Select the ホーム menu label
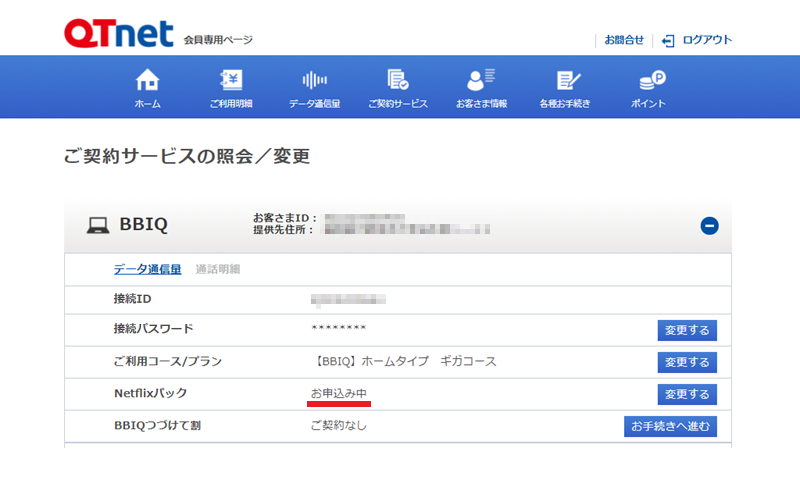Image resolution: width=800 pixels, height=478 pixels. click(x=147, y=104)
